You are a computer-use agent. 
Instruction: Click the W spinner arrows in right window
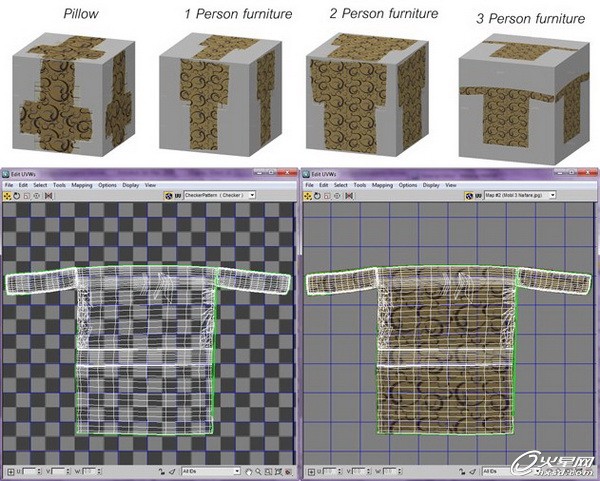tap(399, 471)
